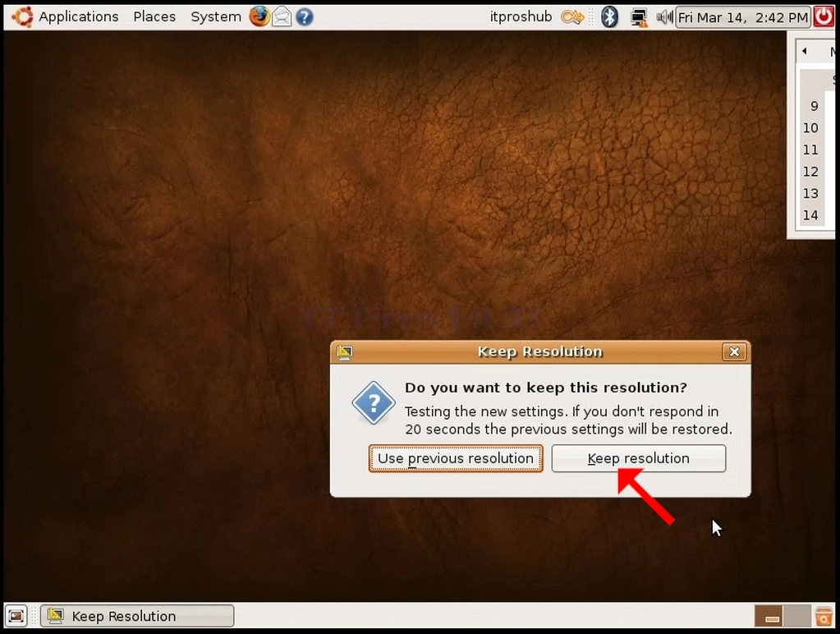Click the Use previous resolution button
Viewport: 840px width, 634px height.
pyautogui.click(x=456, y=458)
